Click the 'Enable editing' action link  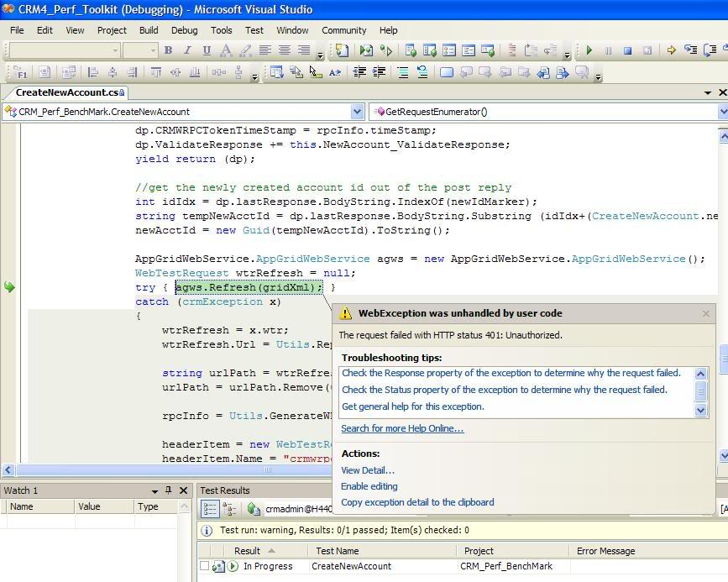[369, 486]
